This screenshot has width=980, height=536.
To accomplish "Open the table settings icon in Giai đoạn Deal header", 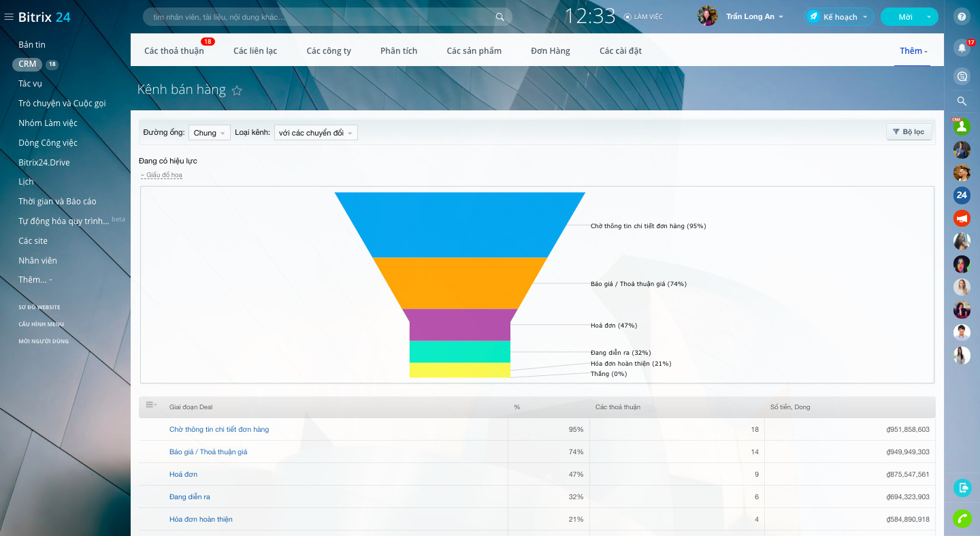I will tap(150, 405).
